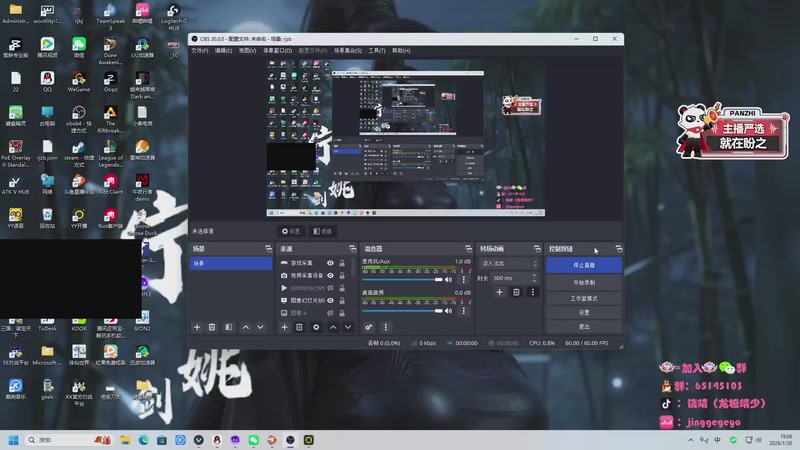Show the hidden 图像 4 source
Viewport: 800px width, 450px height.
click(x=330, y=313)
